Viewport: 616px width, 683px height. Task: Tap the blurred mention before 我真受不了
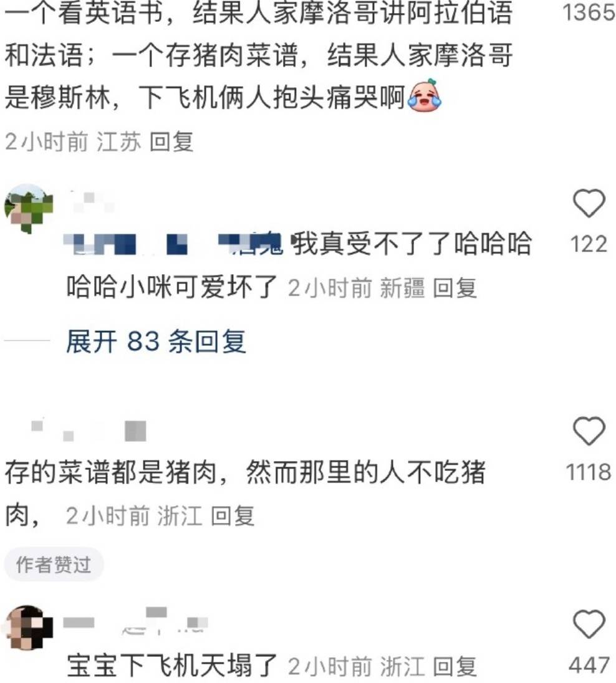pos(173,244)
